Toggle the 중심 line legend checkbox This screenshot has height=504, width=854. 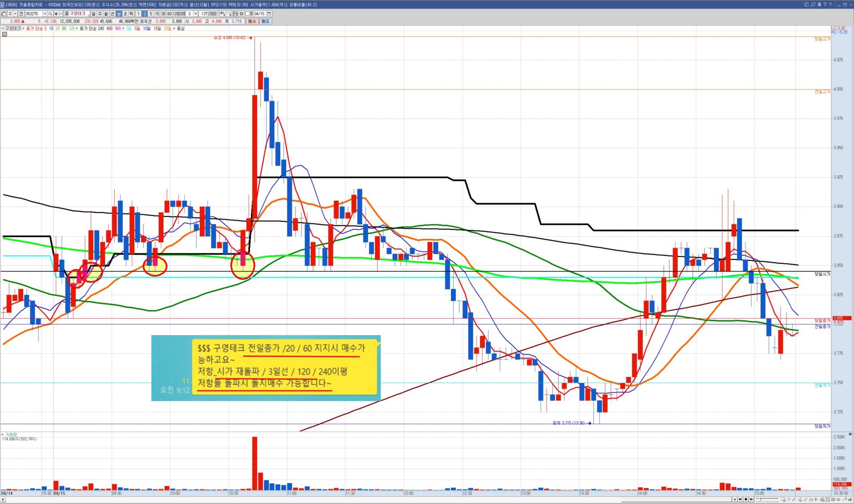[174, 28]
